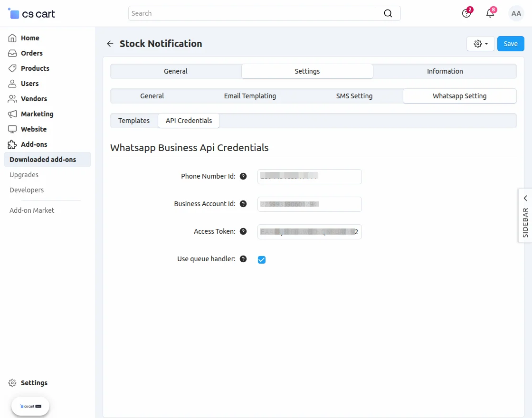532x418 pixels.
Task: Select the Templates tab
Action: (x=134, y=120)
